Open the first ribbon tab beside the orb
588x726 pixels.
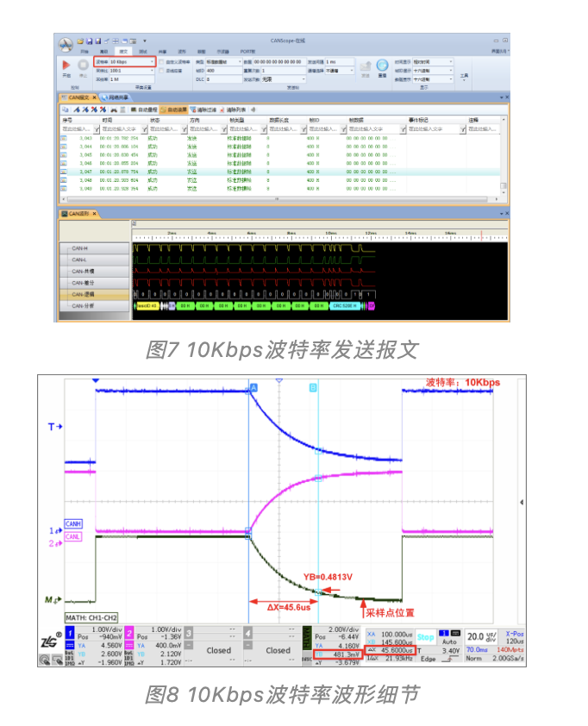click(84, 52)
